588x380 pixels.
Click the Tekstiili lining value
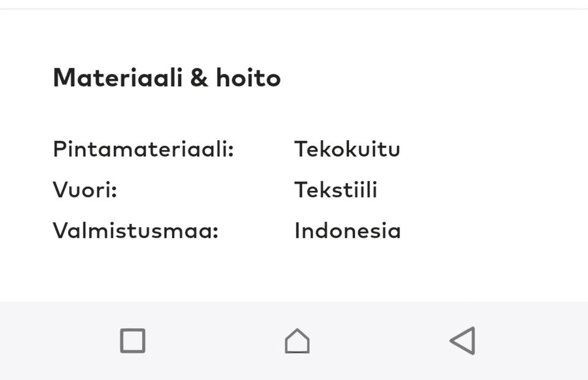tap(336, 190)
